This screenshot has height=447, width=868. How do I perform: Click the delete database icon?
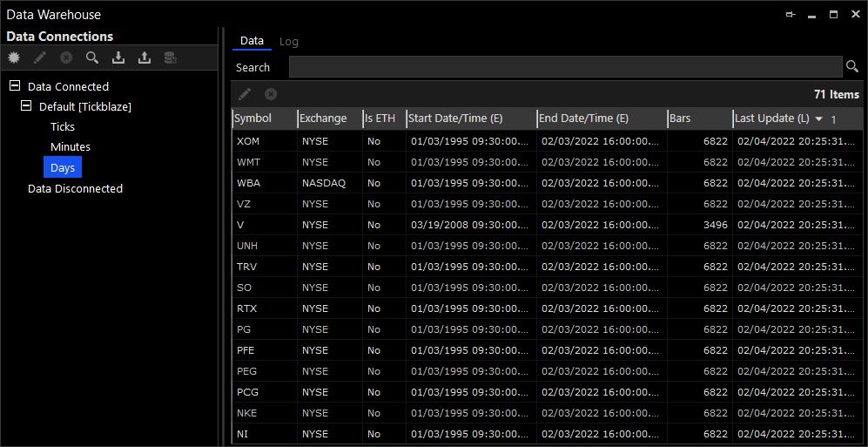click(x=171, y=58)
